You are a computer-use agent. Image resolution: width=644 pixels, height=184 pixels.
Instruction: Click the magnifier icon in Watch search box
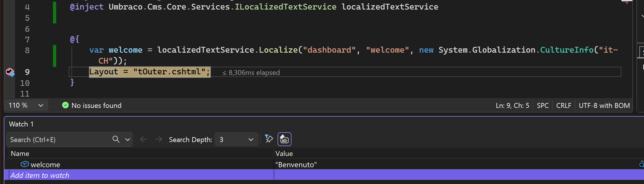(116, 139)
